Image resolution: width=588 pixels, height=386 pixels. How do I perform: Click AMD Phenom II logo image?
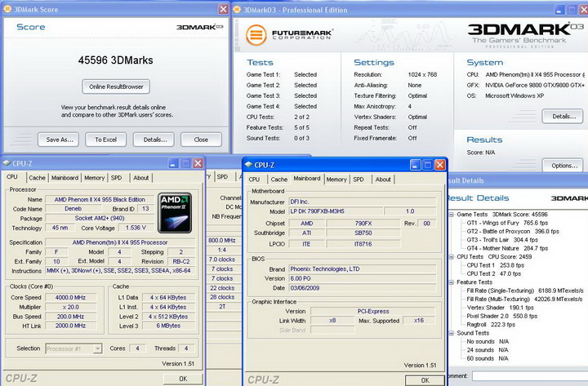click(175, 213)
